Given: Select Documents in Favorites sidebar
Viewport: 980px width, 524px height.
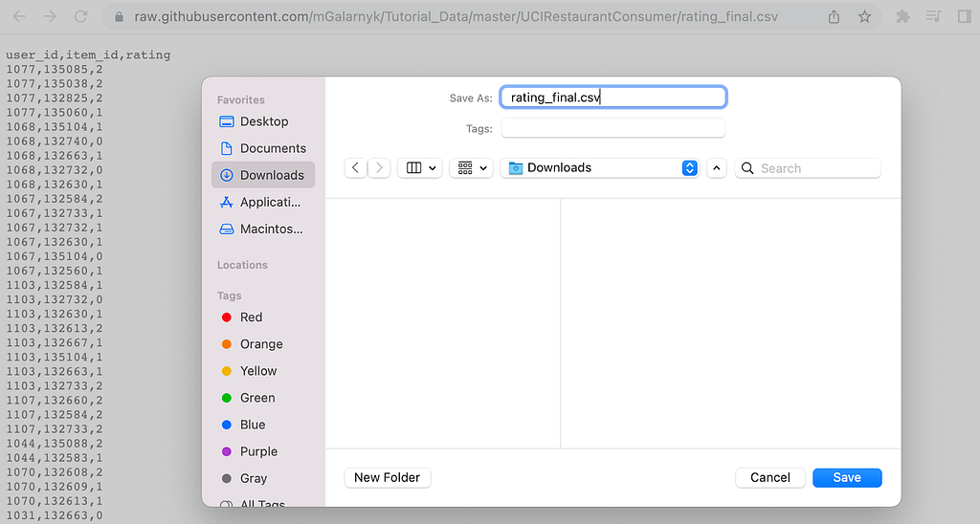Looking at the screenshot, I should point(263,148).
